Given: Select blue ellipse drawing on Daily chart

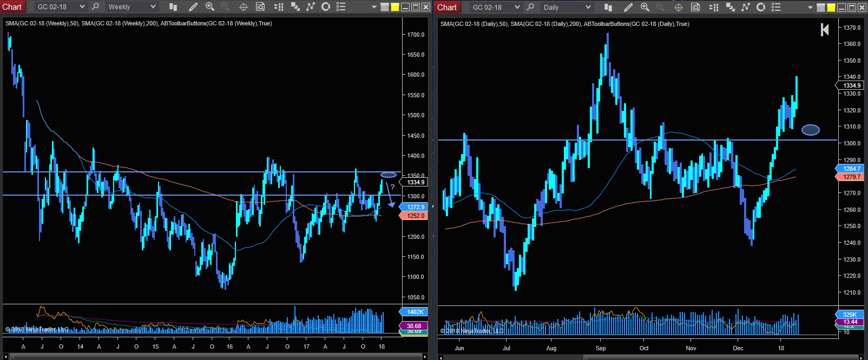Looking at the screenshot, I should pos(810,130).
